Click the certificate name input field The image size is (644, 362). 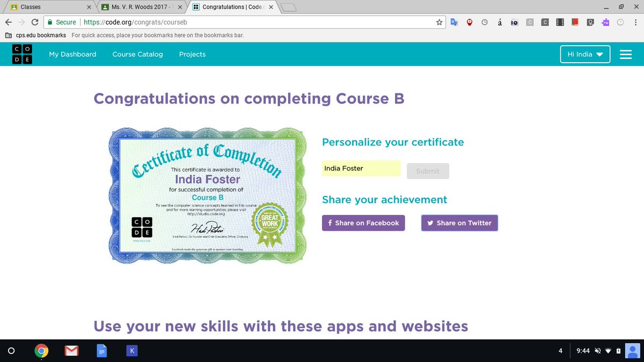[x=361, y=168]
